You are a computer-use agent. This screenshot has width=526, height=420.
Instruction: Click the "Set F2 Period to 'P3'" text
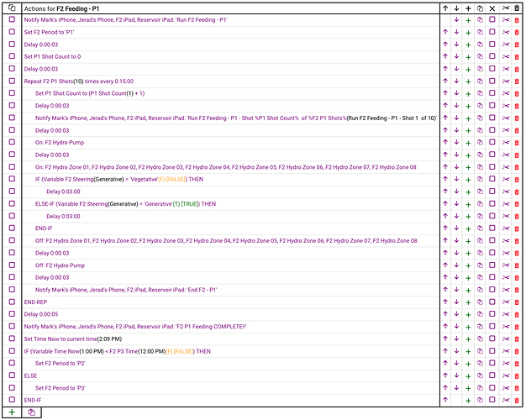click(60, 388)
